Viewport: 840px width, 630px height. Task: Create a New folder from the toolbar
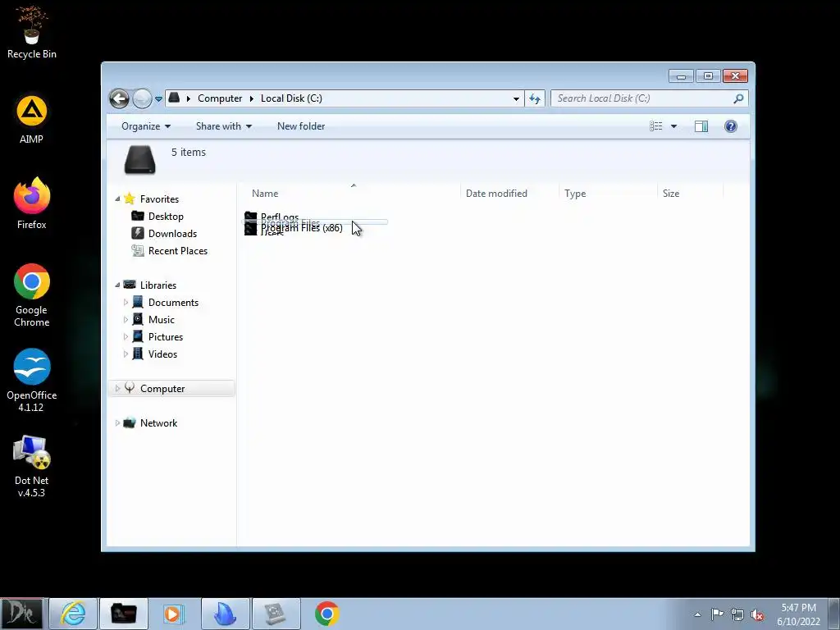coord(301,126)
